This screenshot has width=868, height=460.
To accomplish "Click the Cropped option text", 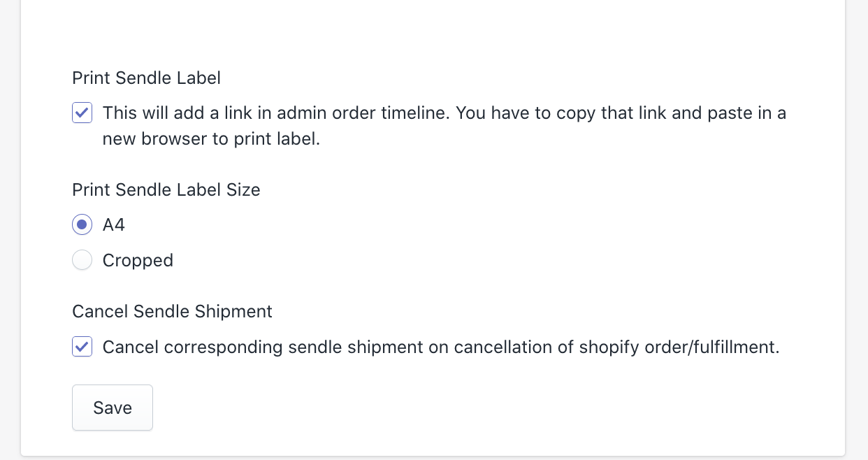I will coord(138,260).
